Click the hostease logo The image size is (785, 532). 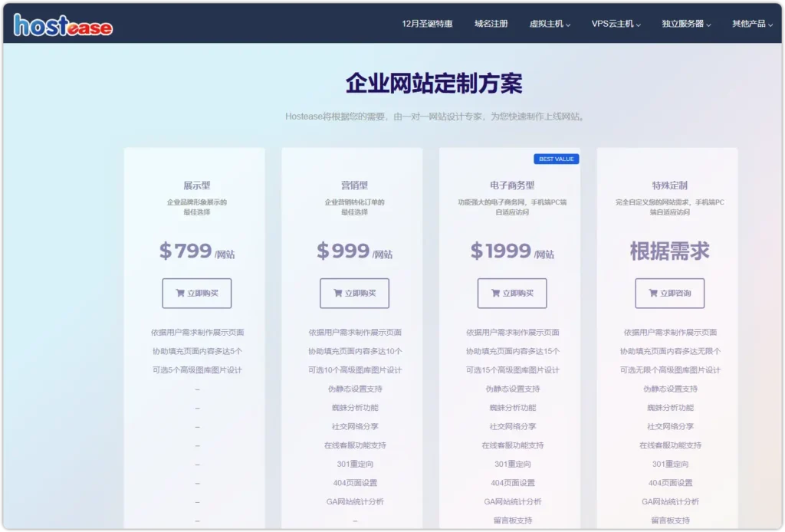coord(60,24)
